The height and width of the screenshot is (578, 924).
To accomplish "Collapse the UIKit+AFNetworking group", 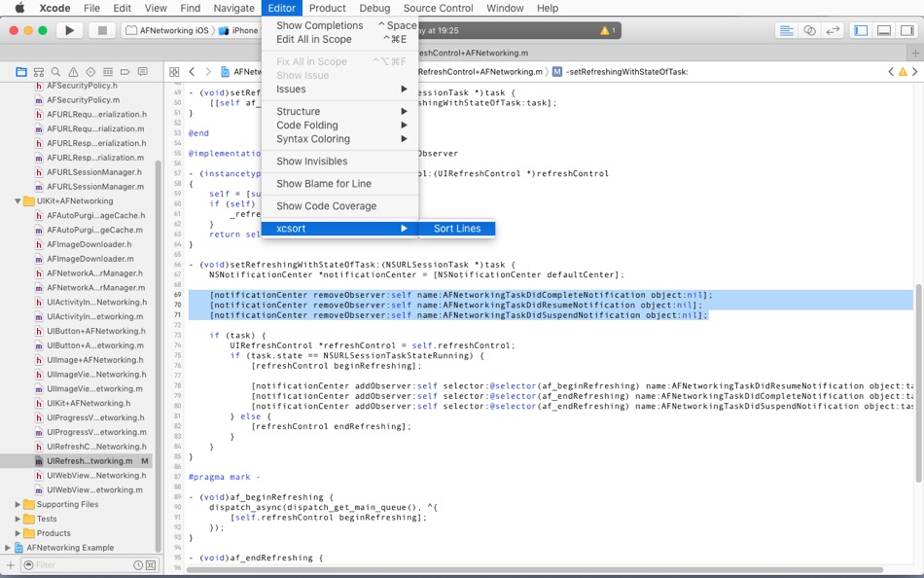I will point(18,201).
